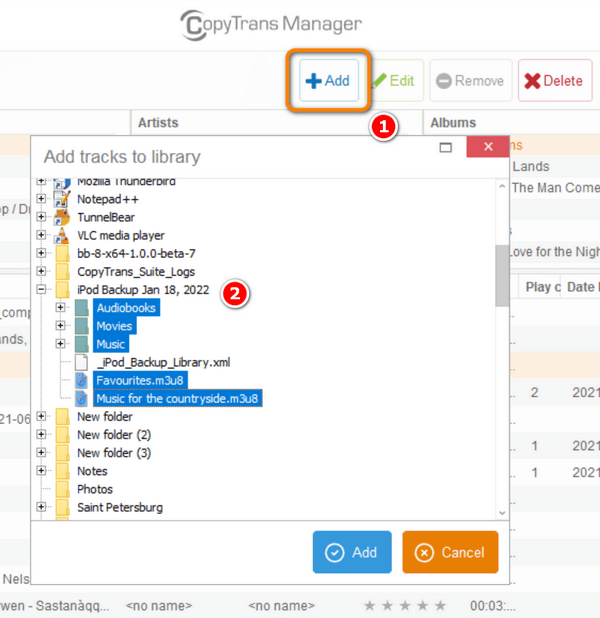Click the New folder (2) icon

click(62, 435)
